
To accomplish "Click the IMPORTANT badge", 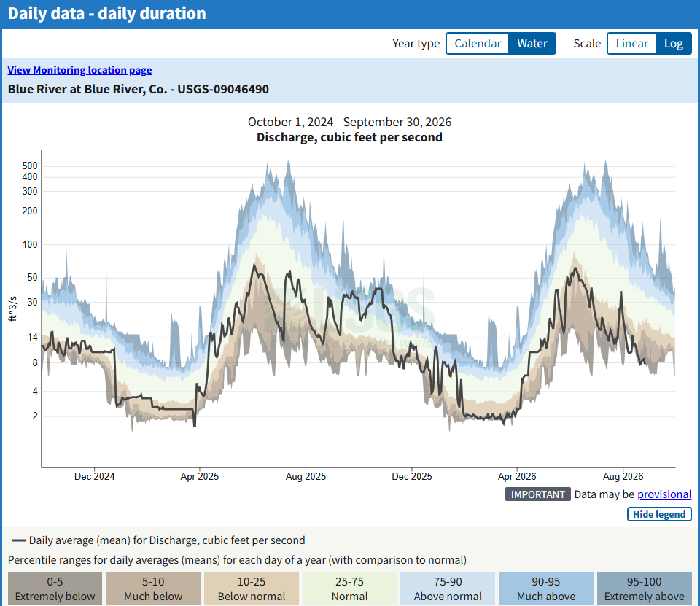I will pyautogui.click(x=537, y=494).
